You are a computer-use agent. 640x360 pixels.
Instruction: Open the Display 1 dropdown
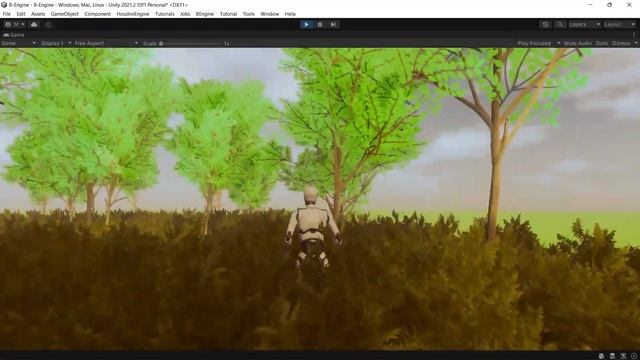point(56,43)
